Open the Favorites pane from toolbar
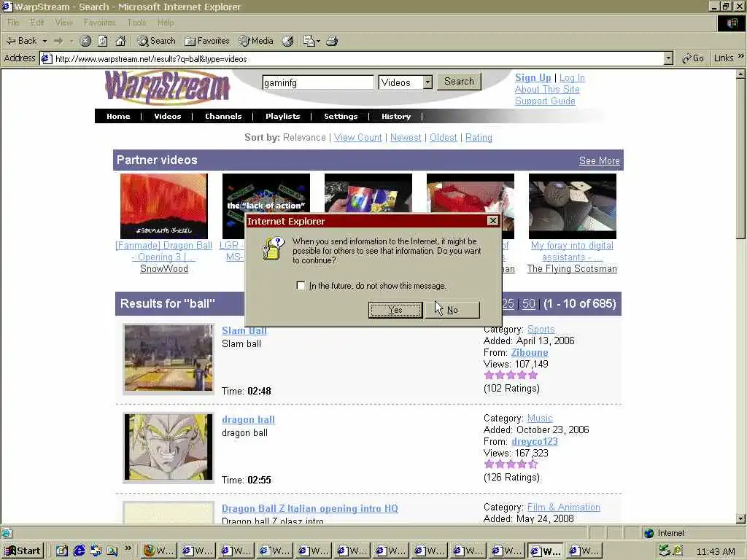The image size is (747, 560). tap(206, 41)
